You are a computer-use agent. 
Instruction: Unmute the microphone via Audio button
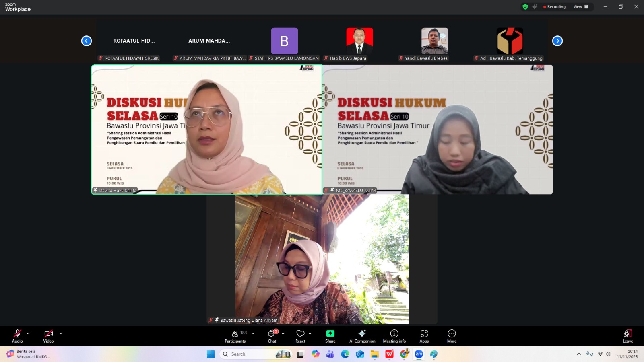click(17, 336)
